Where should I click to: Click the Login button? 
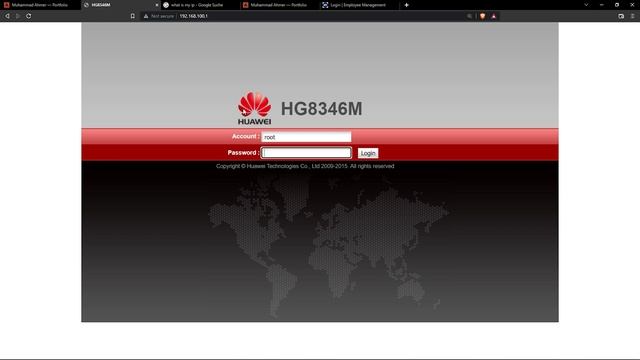[x=368, y=153]
